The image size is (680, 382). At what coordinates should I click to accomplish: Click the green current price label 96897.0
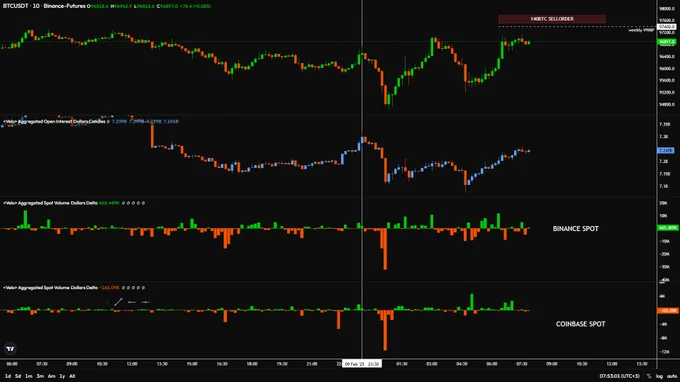click(667, 42)
